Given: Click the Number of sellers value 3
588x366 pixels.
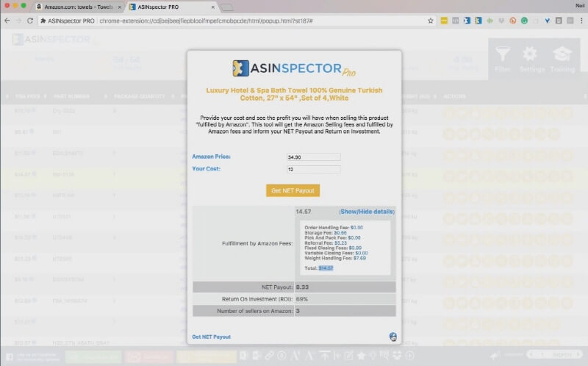Looking at the screenshot, I should [298, 311].
